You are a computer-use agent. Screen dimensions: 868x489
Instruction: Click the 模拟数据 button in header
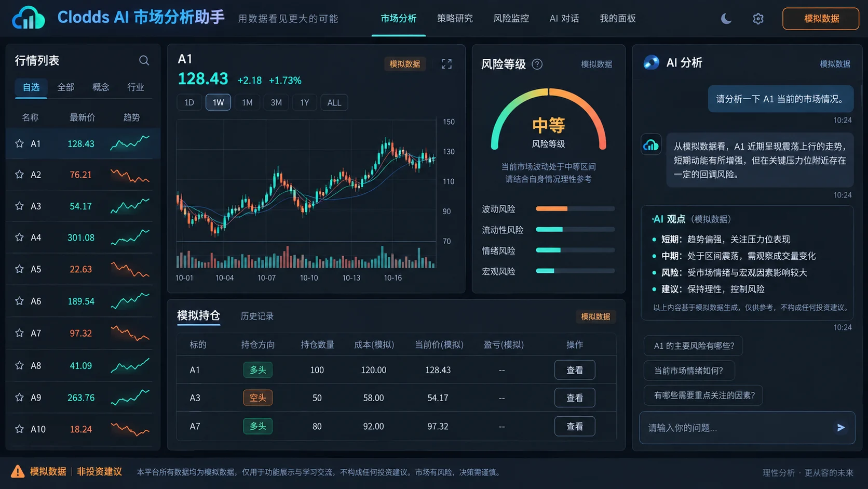coord(821,19)
